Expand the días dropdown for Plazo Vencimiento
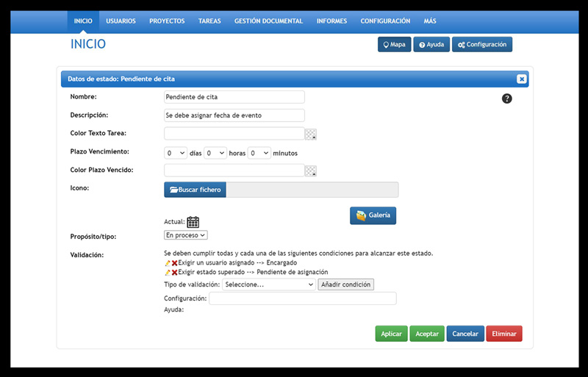588x377 pixels. (176, 153)
